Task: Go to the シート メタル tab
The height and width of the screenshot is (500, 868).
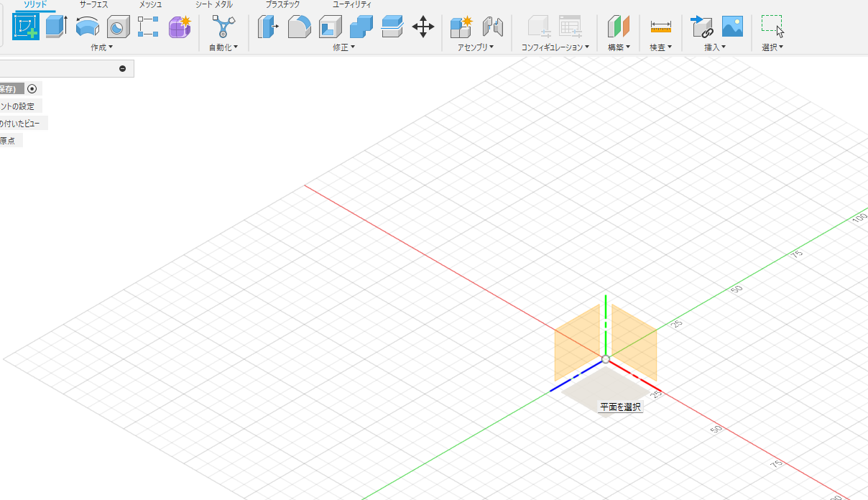Action: coord(214,5)
